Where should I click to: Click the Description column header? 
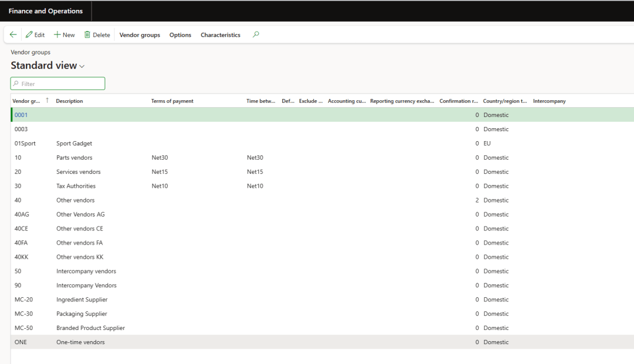[69, 101]
